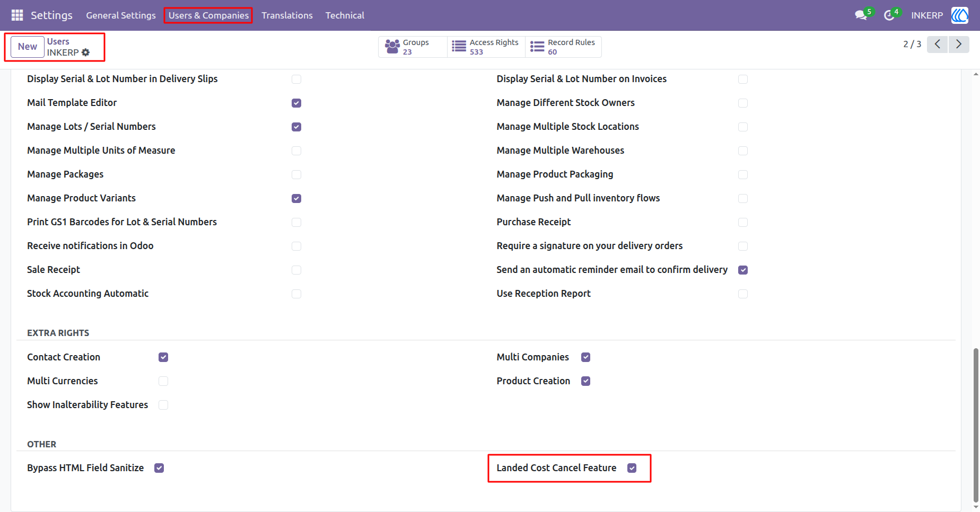Open Translations menu

click(x=287, y=15)
